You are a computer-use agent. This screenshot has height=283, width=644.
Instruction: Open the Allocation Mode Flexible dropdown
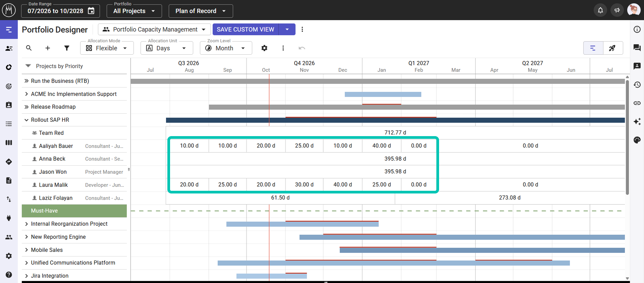tap(107, 48)
